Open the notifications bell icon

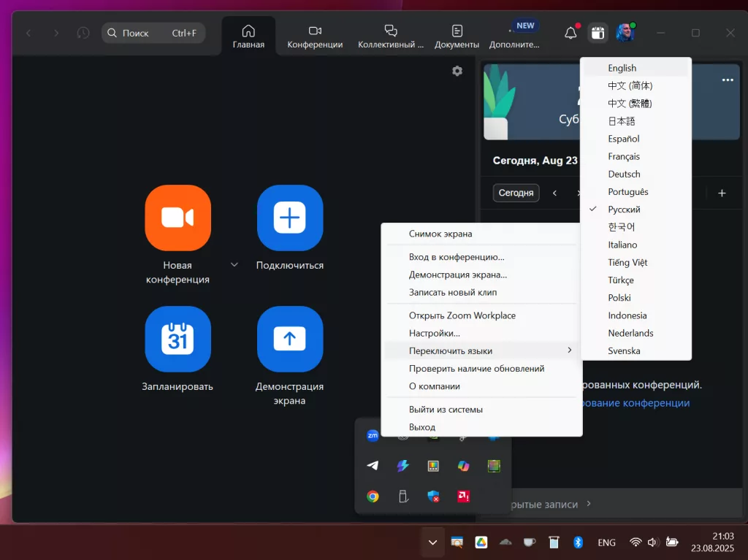pyautogui.click(x=571, y=33)
